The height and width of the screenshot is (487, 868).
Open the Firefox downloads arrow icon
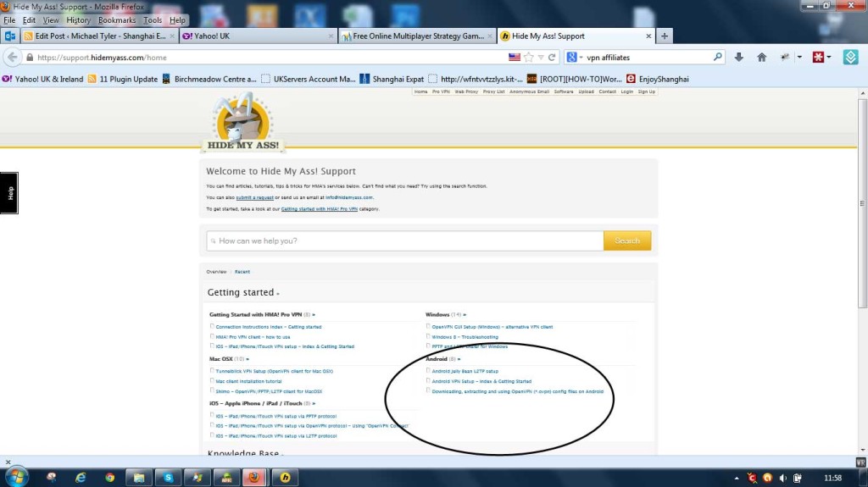click(x=738, y=58)
